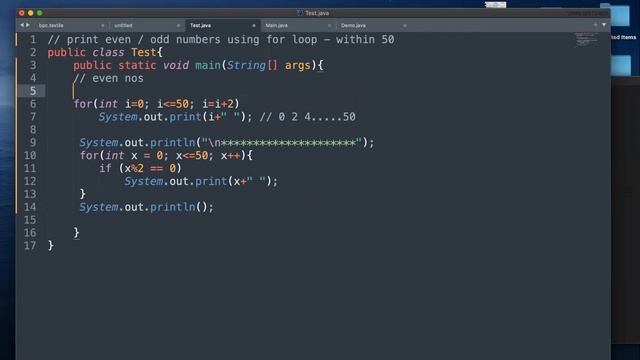Click 'System.out.println();' on line 14

[146, 207]
